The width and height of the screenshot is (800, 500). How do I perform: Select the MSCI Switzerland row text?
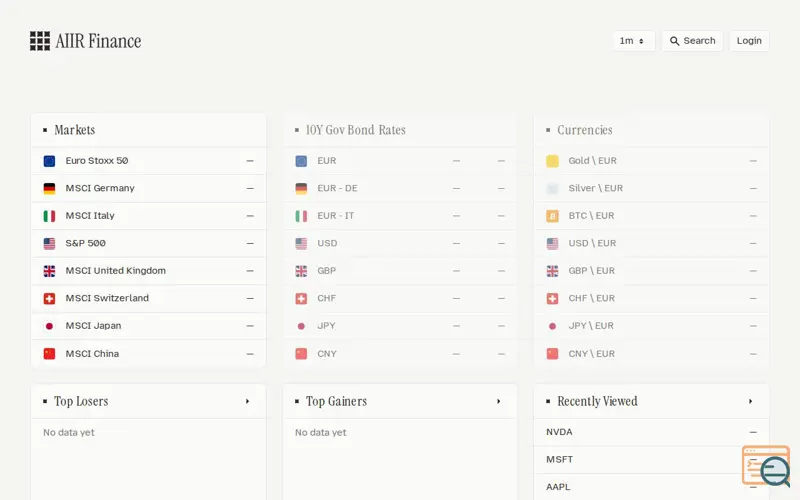107,298
